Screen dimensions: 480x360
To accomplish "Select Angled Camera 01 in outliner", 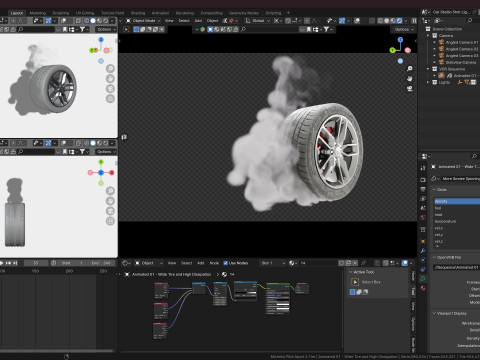I will [462, 42].
